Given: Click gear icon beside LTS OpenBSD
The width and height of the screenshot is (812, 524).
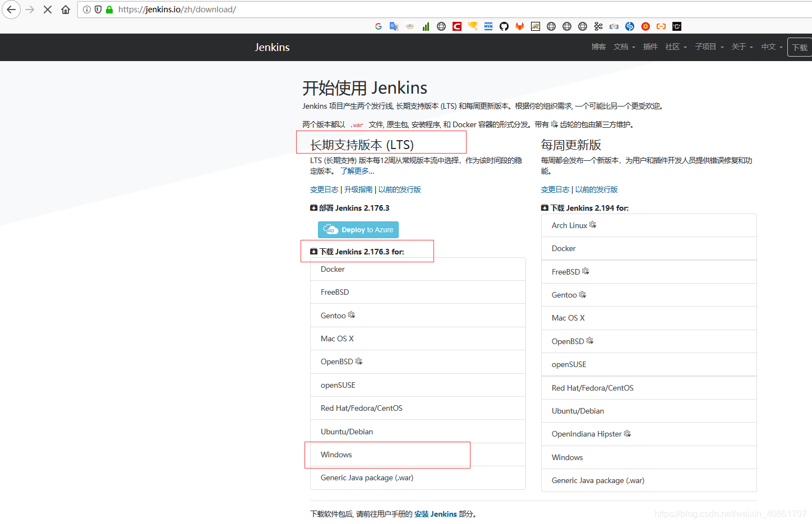Looking at the screenshot, I should 359,361.
